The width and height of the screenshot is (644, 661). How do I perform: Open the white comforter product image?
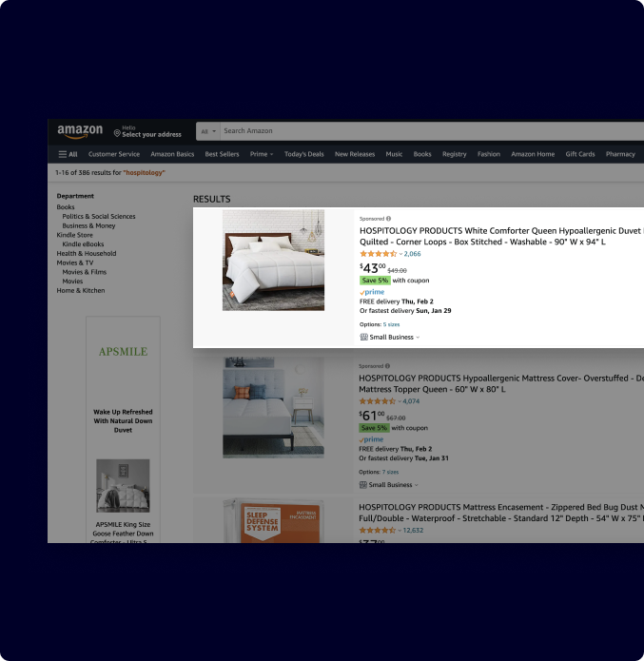pos(273,261)
